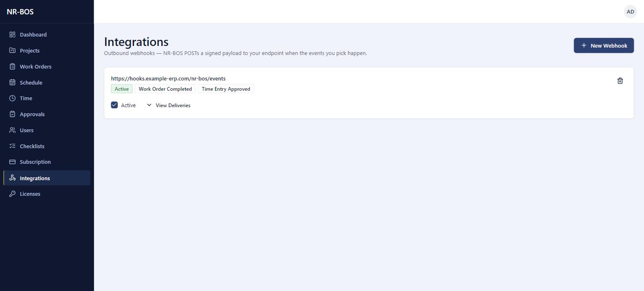The height and width of the screenshot is (291, 644).
Task: Click the Active checkbox label
Action: pos(128,105)
